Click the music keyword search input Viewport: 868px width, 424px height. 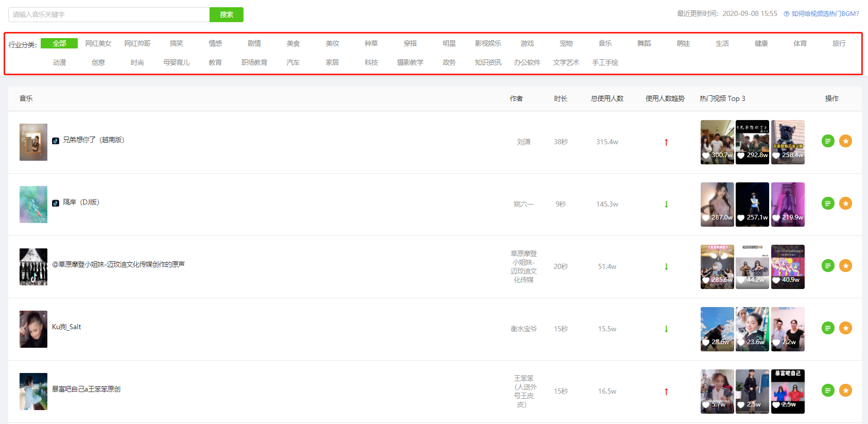[x=109, y=14]
